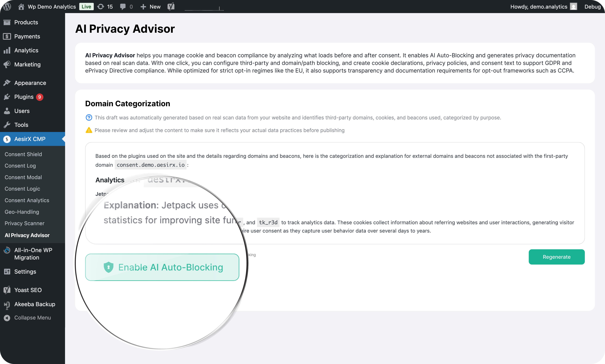The width and height of the screenshot is (605, 364).
Task: Open Privacy Scanner submenu item
Action: point(25,223)
